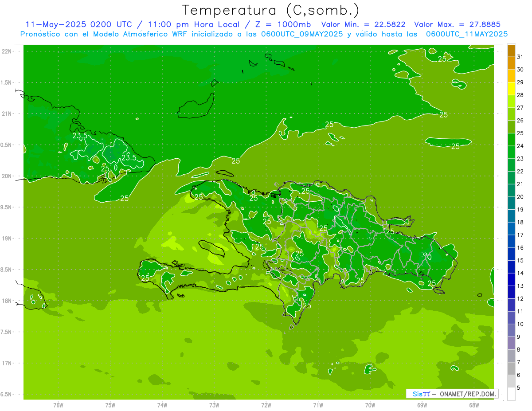
Task: Click the 'Valor Min. = 22.5822' readout
Action: point(363,24)
